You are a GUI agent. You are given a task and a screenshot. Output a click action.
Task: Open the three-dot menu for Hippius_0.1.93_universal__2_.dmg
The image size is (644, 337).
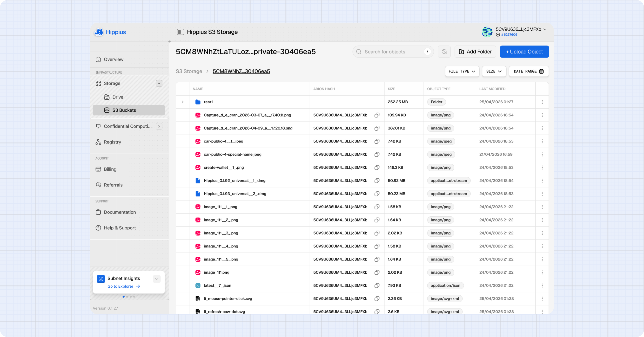click(542, 194)
